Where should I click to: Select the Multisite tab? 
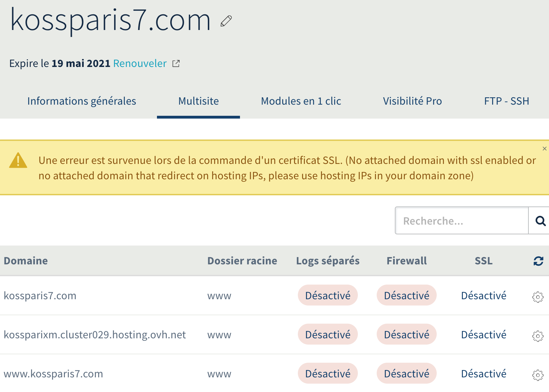click(x=198, y=101)
